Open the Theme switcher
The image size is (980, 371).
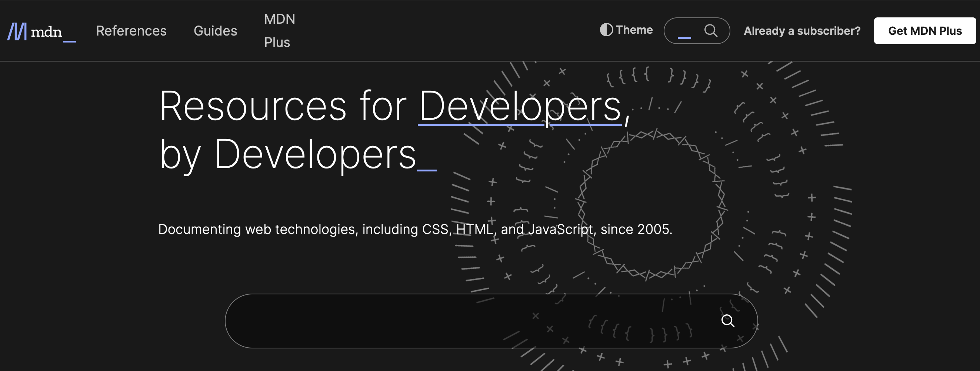(626, 30)
